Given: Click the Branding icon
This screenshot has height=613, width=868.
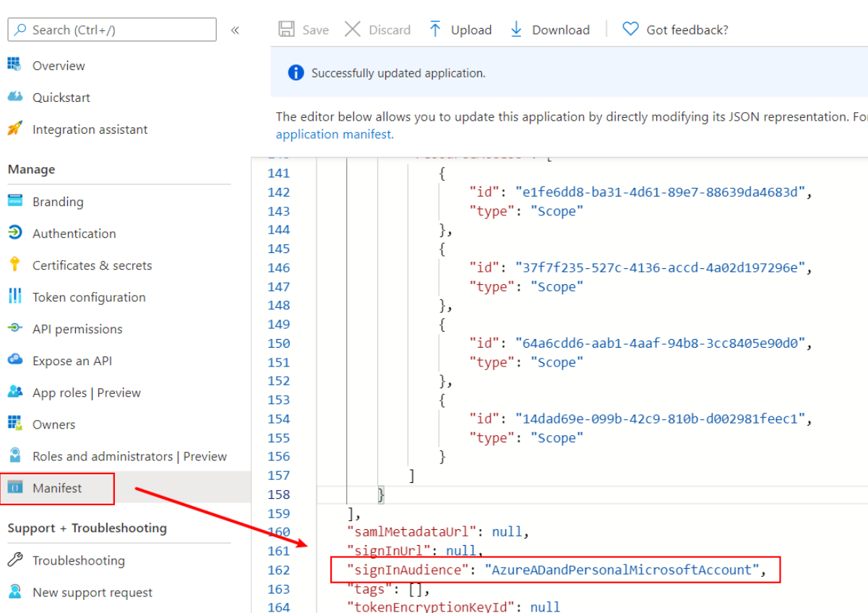Looking at the screenshot, I should coord(15,201).
